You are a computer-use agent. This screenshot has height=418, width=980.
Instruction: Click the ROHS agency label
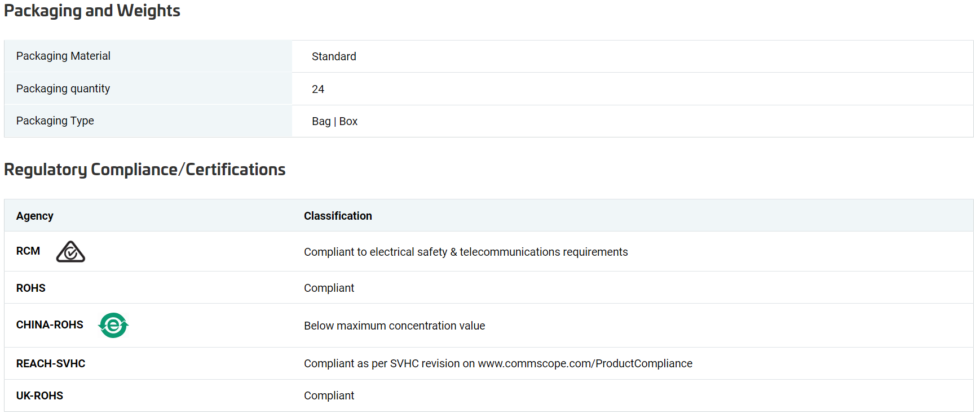pos(31,288)
